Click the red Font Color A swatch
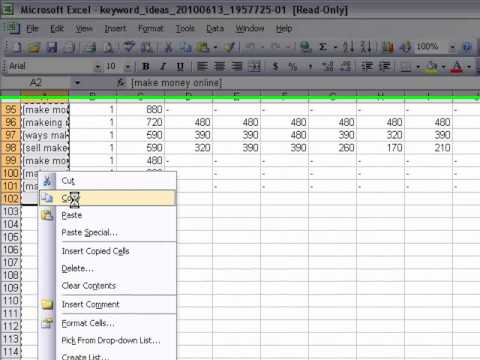480x360 pixels. [x=457, y=67]
